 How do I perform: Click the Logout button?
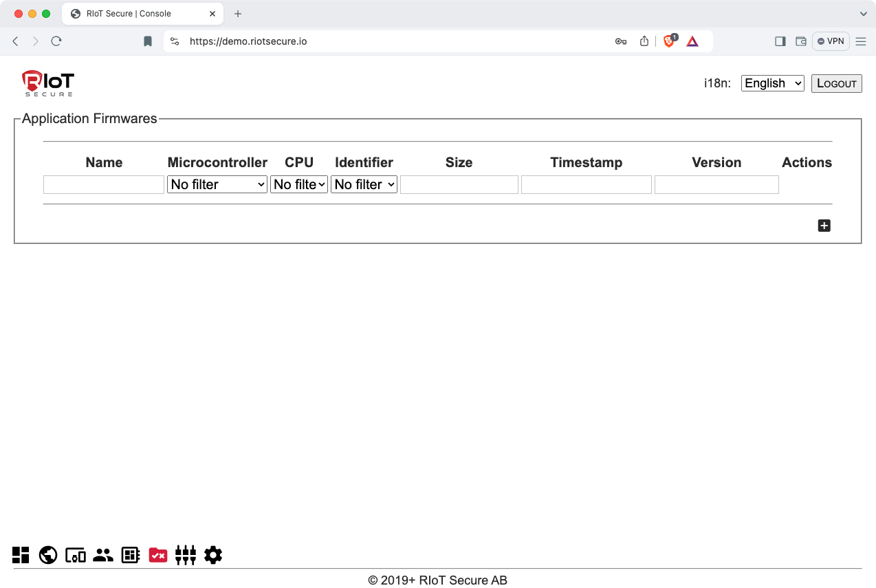click(836, 83)
